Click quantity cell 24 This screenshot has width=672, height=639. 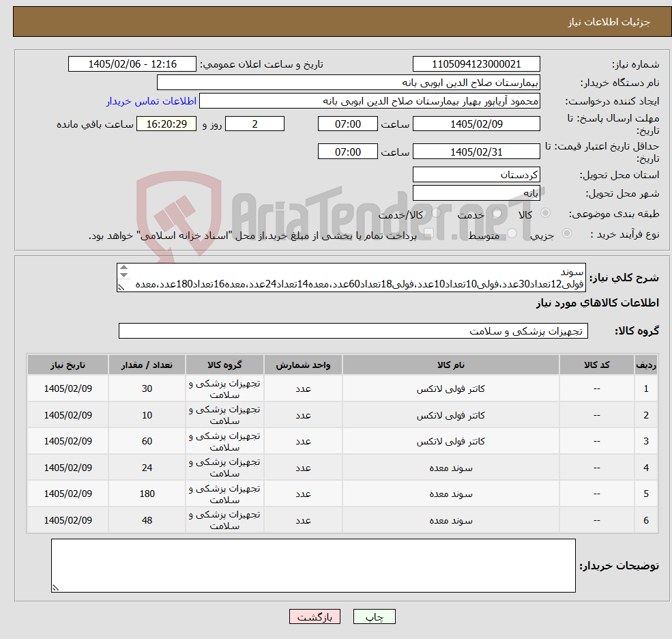pos(147,468)
